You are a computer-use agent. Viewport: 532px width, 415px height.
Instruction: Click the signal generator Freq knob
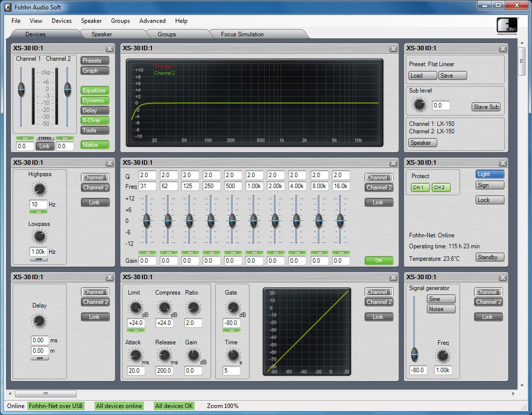(x=442, y=356)
